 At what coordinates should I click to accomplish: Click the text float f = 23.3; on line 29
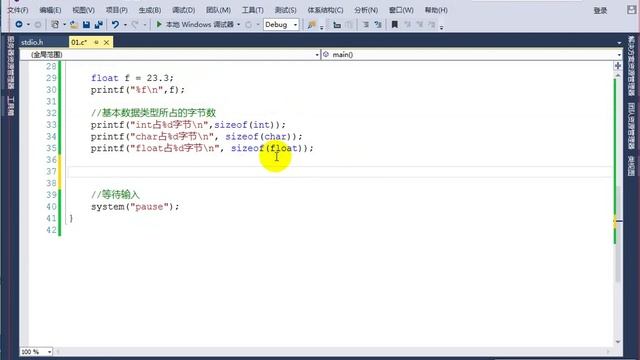coord(132,78)
